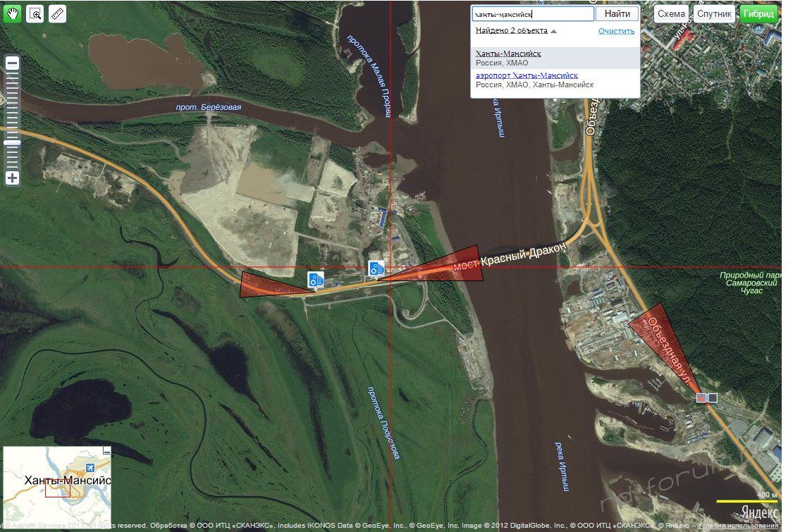
Task: Click the zoom slider handle
Action: tap(13, 143)
